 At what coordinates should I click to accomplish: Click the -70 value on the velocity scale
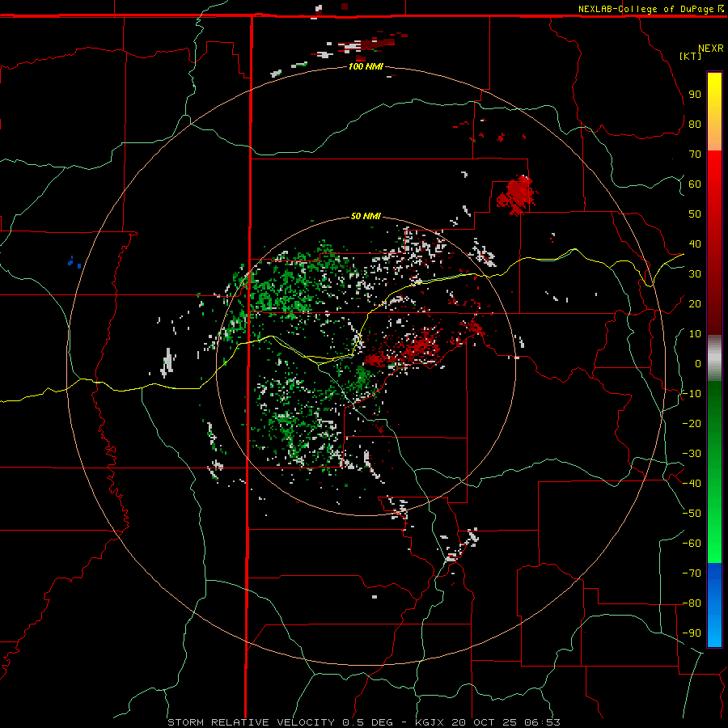pos(692,574)
